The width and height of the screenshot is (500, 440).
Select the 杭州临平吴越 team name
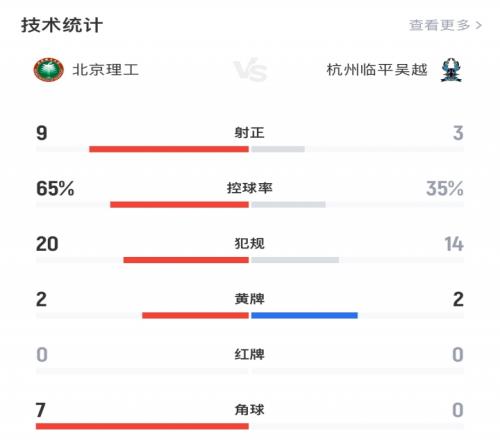click(x=377, y=70)
